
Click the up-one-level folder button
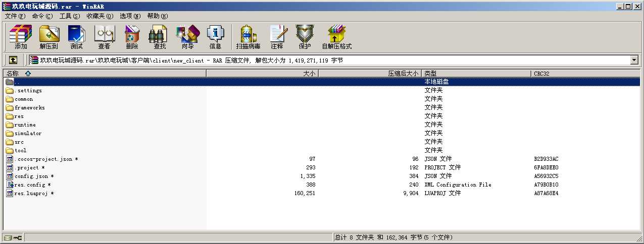(x=13, y=60)
